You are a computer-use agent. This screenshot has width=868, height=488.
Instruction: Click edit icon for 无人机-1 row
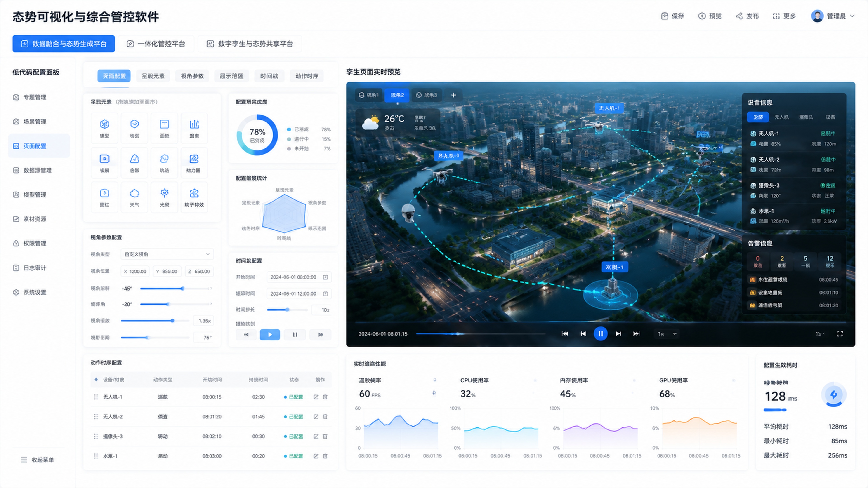[316, 397]
